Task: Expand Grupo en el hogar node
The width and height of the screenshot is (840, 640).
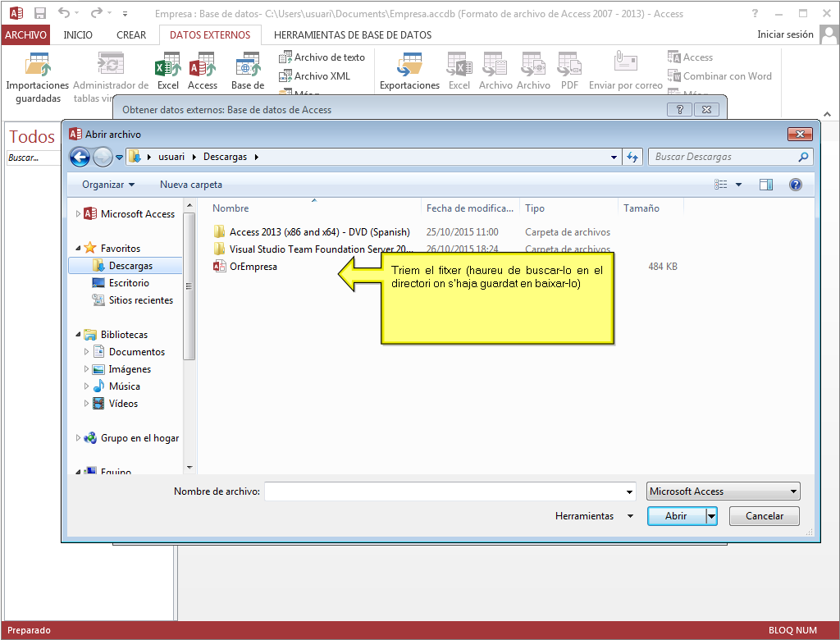Action: [78, 438]
